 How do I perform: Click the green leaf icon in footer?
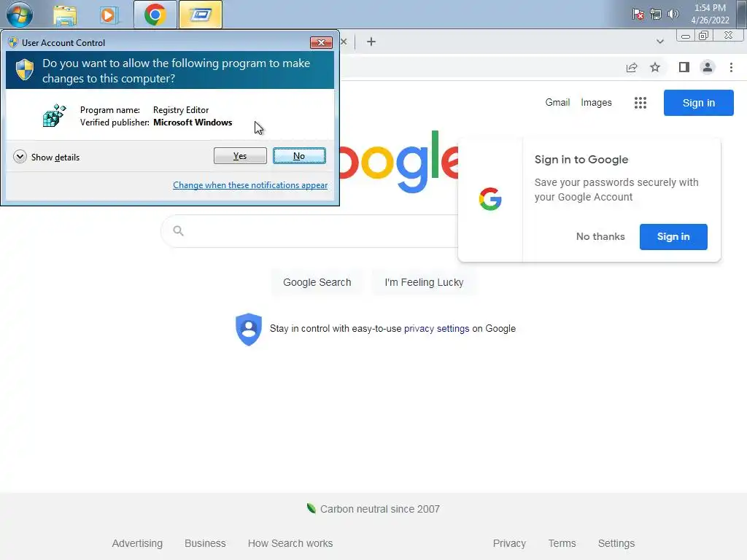coord(311,508)
